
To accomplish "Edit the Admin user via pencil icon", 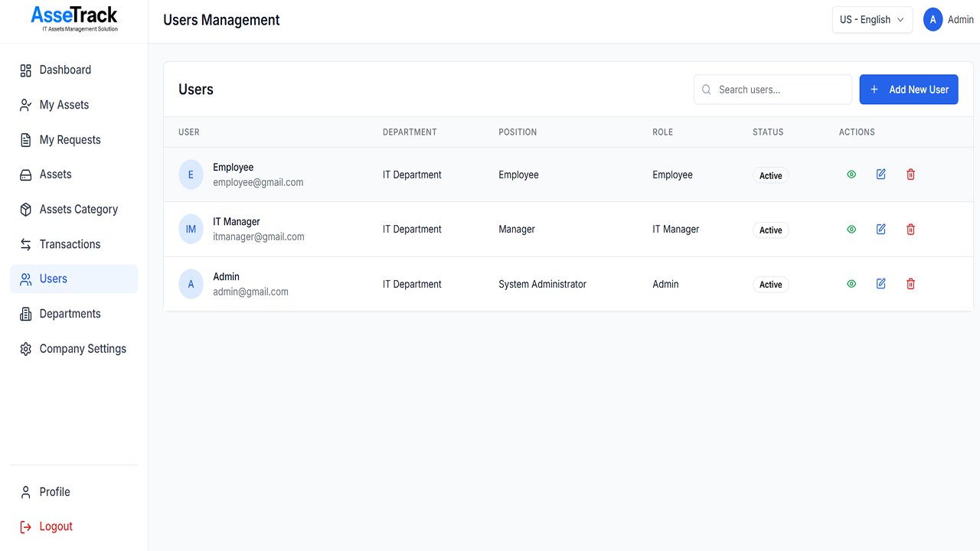I will (881, 284).
